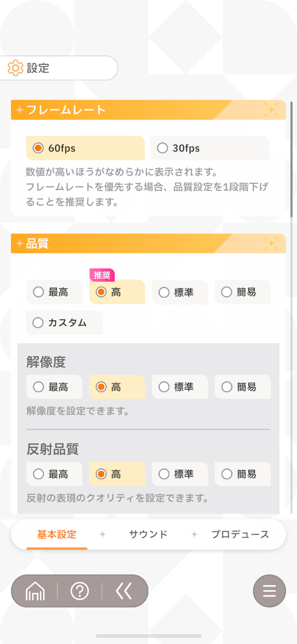
Task: Set 解像度 to 標準
Action: click(180, 387)
